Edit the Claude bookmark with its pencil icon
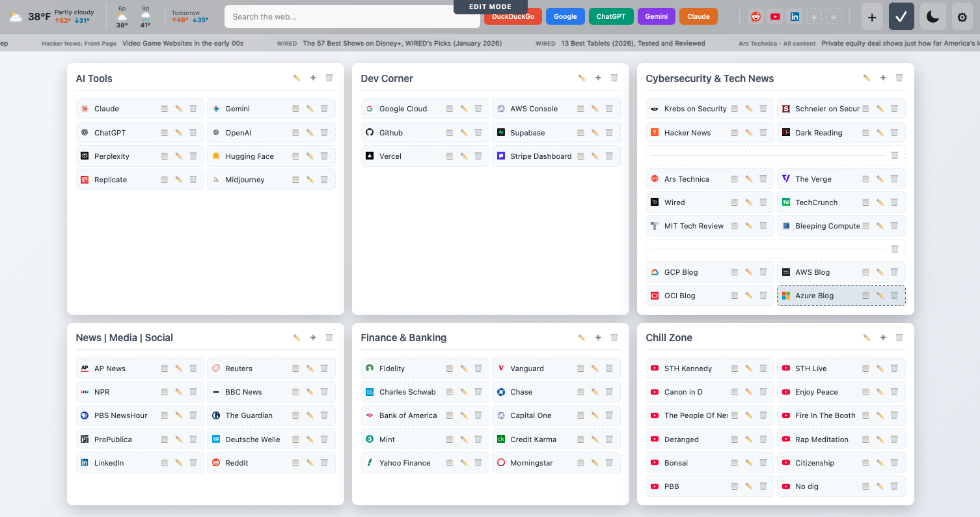Viewport: 980px width, 517px height. point(179,108)
